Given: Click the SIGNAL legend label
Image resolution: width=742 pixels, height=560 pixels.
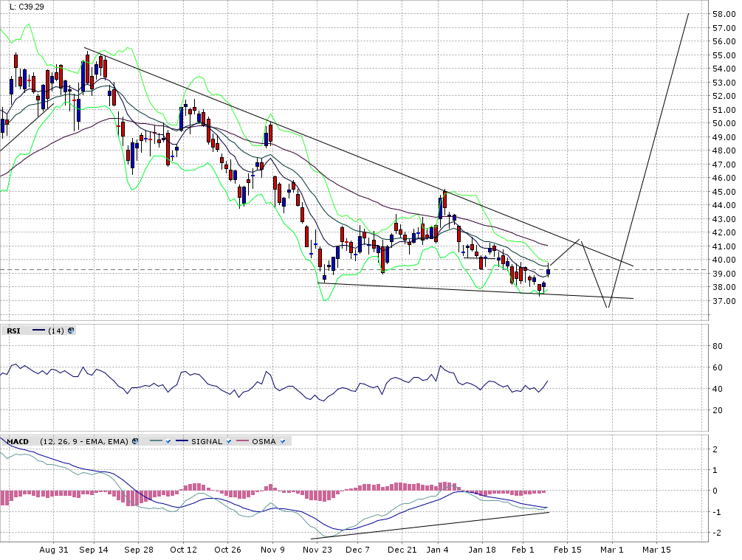Looking at the screenshot, I should [206, 441].
